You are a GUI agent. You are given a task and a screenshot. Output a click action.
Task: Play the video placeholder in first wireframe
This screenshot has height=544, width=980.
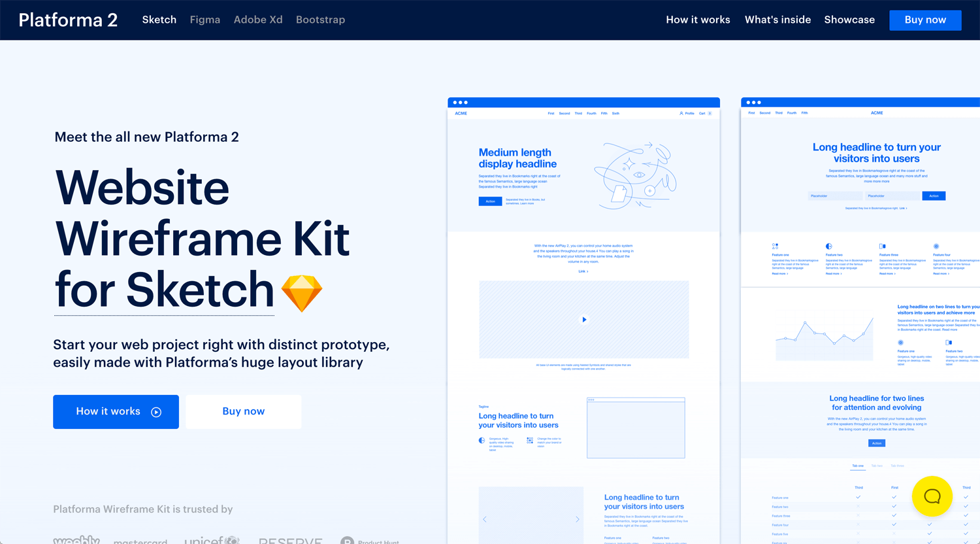coord(584,320)
